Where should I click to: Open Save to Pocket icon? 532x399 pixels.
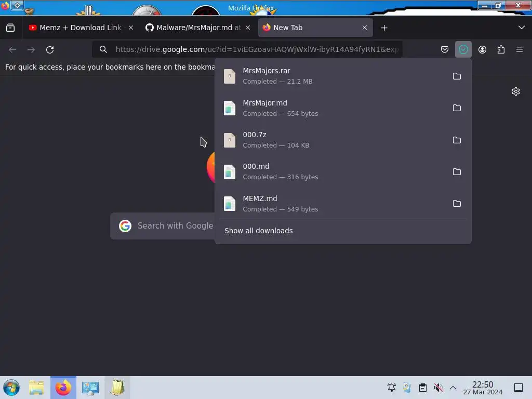click(445, 49)
